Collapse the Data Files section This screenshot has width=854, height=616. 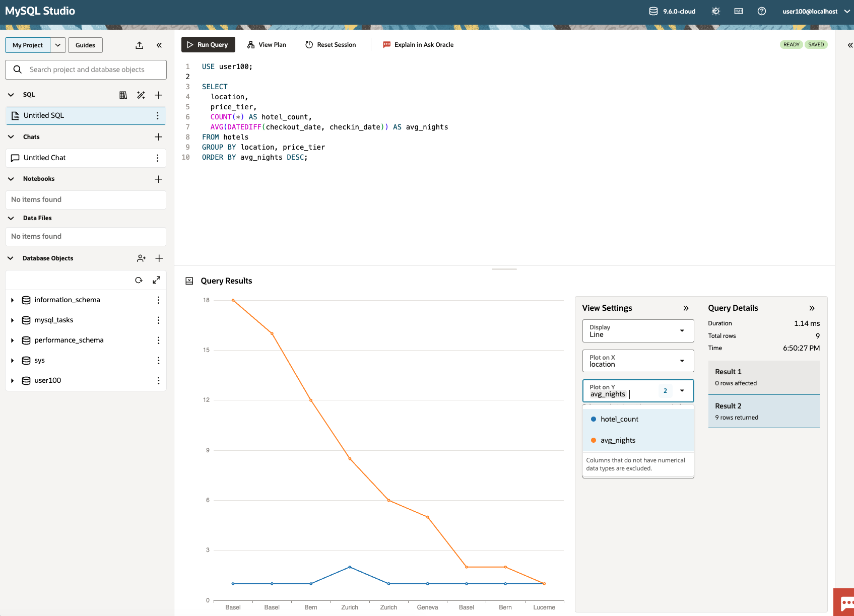click(11, 218)
